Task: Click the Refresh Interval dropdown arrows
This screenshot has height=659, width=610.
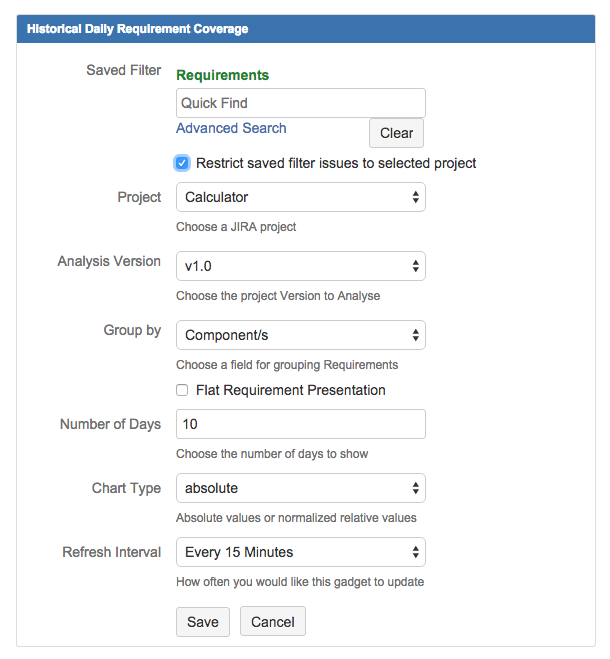Action: [415, 552]
